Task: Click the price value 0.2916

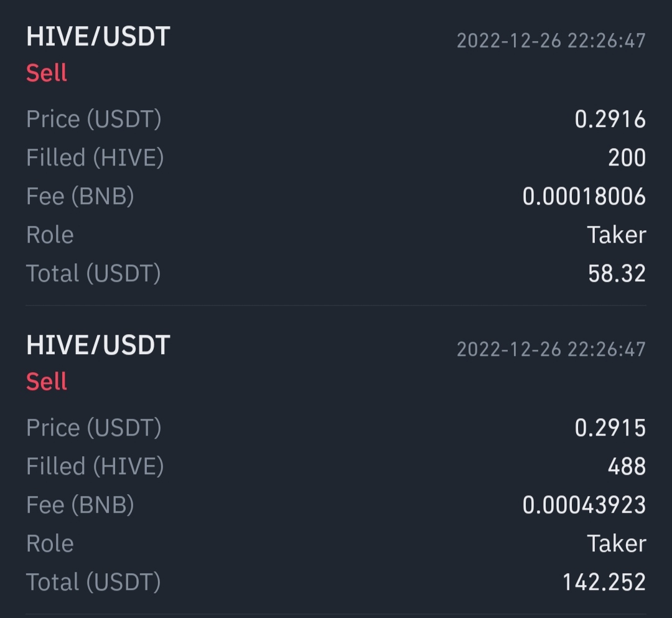Action: [610, 119]
